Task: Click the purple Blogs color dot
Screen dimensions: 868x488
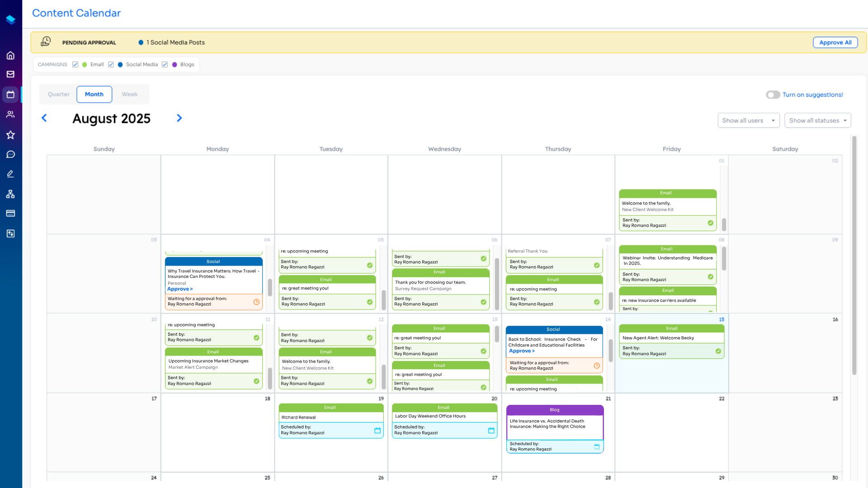Action: point(175,65)
